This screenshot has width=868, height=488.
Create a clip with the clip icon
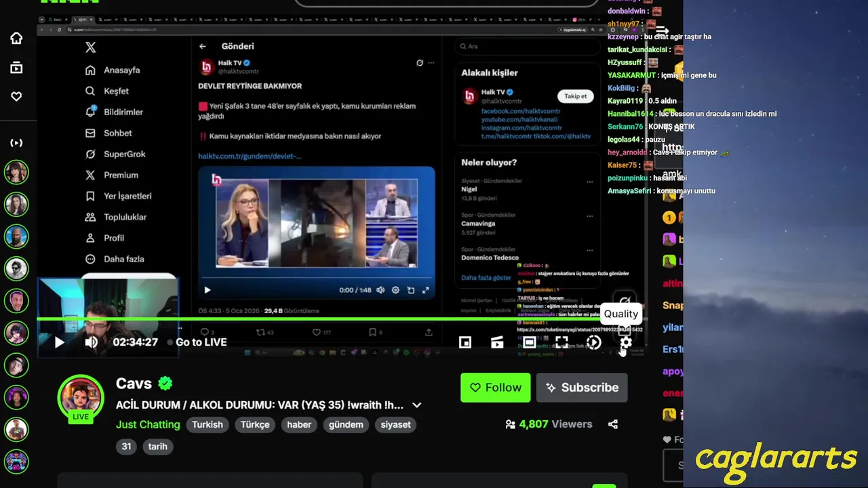click(x=497, y=342)
